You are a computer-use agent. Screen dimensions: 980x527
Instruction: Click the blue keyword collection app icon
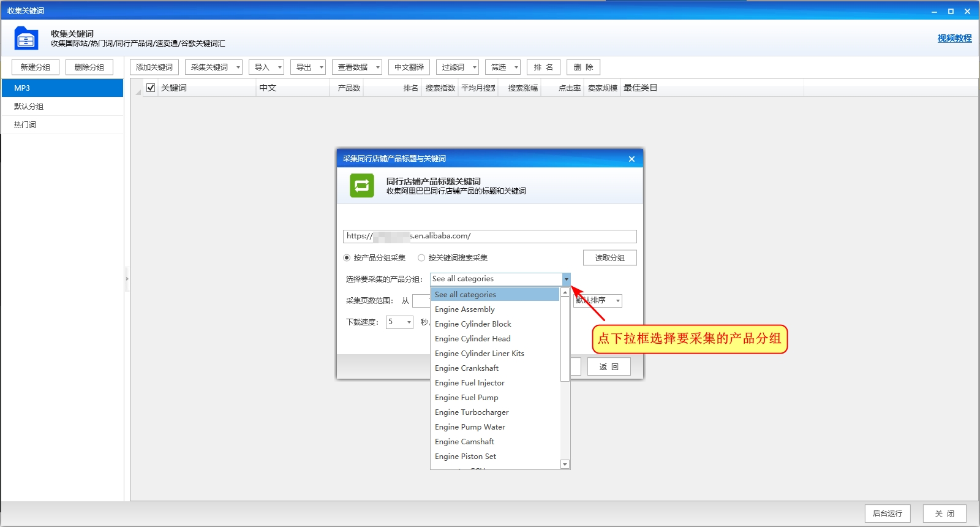tap(26, 38)
